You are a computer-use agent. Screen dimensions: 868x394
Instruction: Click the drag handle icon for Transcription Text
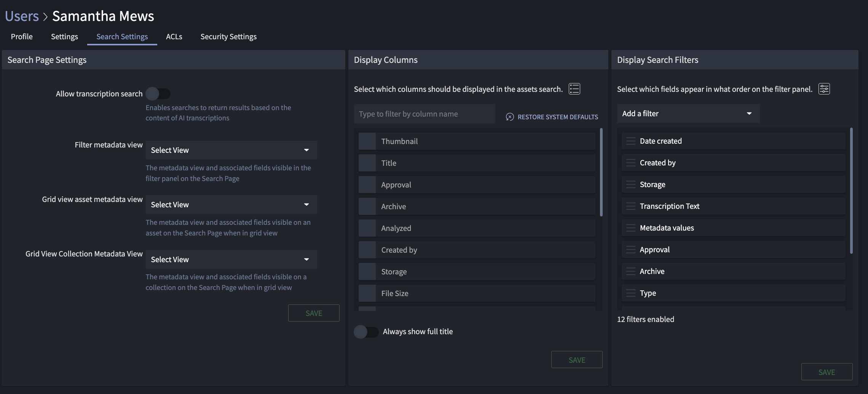(631, 206)
